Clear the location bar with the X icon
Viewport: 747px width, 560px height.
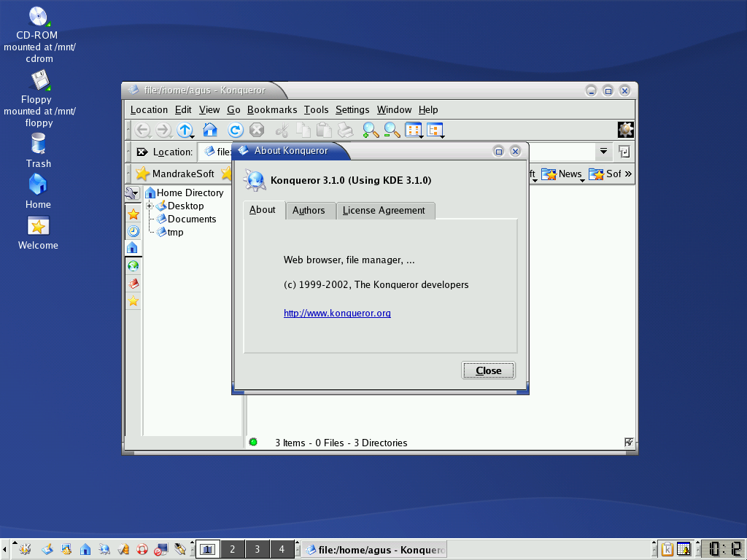coord(142,152)
